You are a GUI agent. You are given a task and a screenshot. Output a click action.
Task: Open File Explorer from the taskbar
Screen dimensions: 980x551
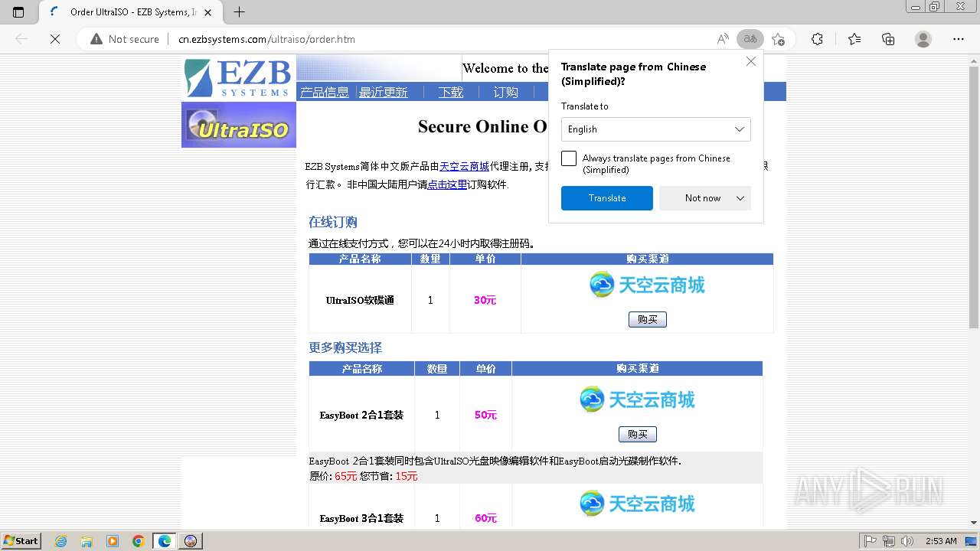(87, 541)
